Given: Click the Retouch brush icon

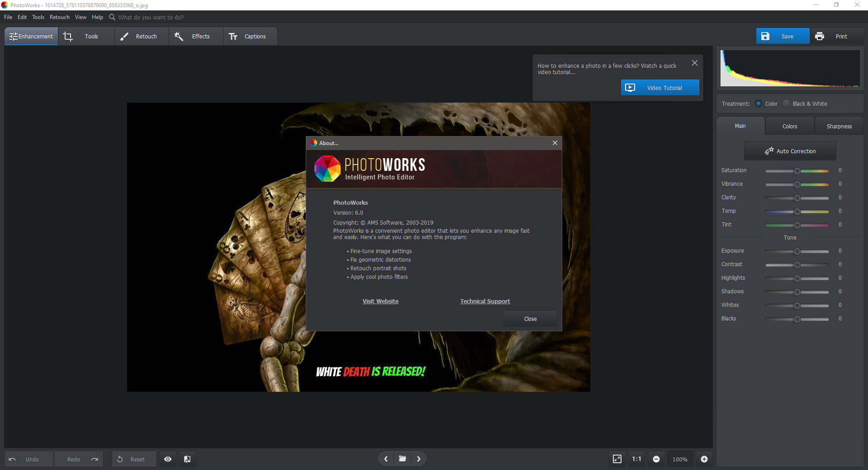Looking at the screenshot, I should coord(124,37).
